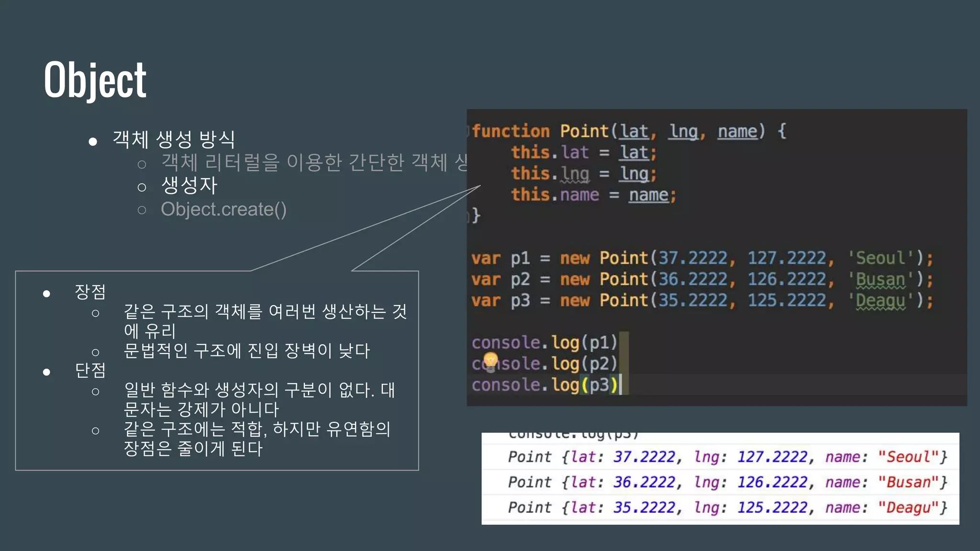Image resolution: width=980 pixels, height=551 pixels.
Task: Click the 'var p3 = new Point' Deagu line
Action: coord(702,300)
